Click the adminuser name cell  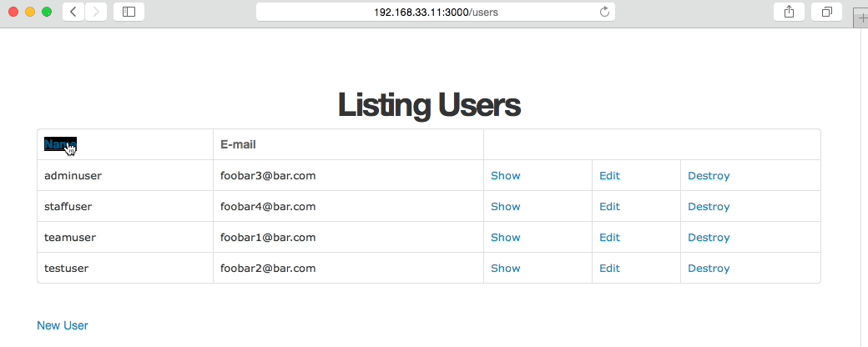point(125,175)
